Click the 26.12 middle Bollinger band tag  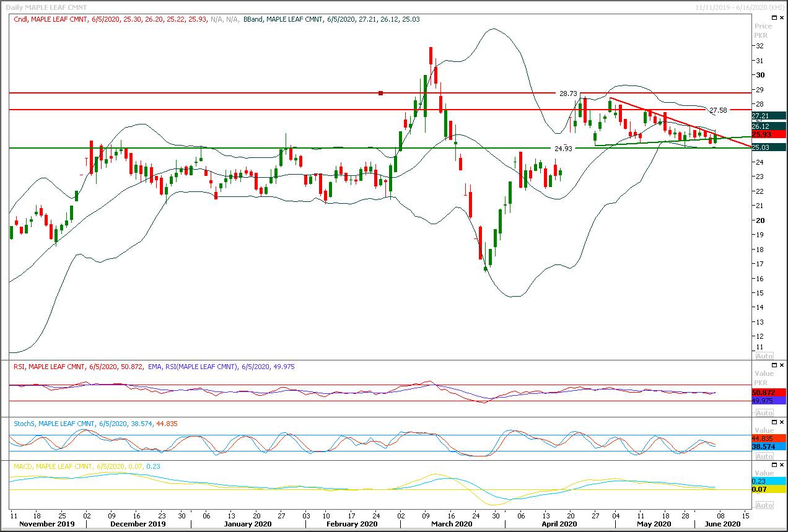[x=769, y=126]
